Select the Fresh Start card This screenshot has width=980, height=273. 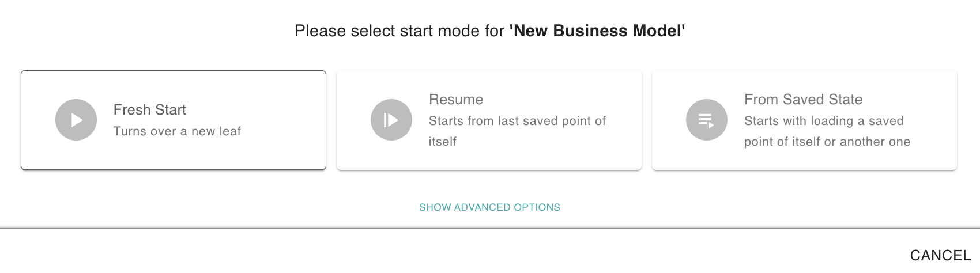(174, 120)
